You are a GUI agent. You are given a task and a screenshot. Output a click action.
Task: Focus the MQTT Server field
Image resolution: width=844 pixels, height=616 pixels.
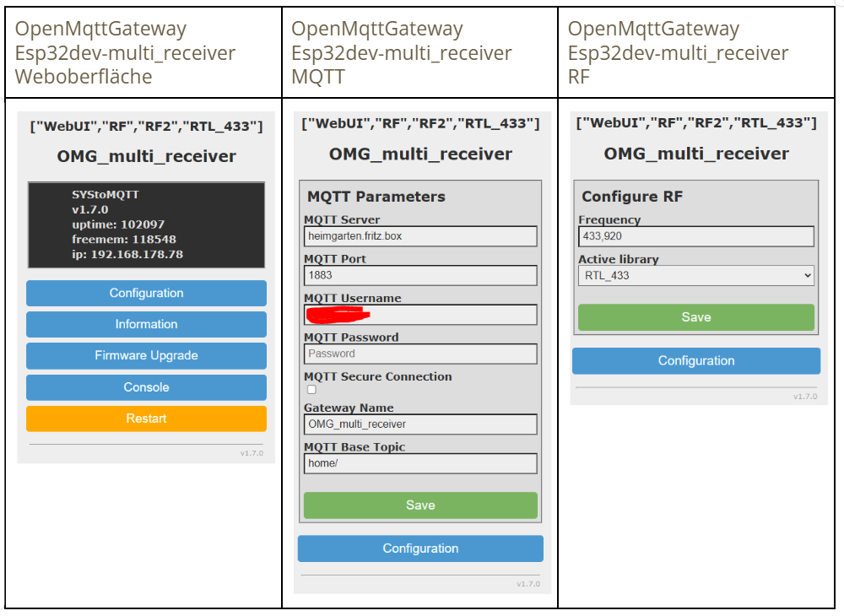click(420, 236)
